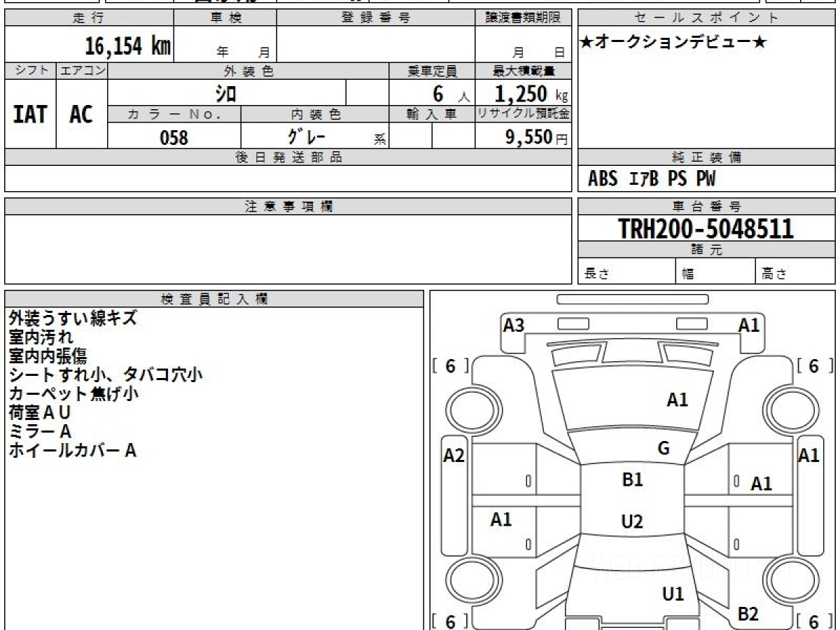This screenshot has width=840, height=630.
Task: Click the 諸元 heading
Action: 706,250
